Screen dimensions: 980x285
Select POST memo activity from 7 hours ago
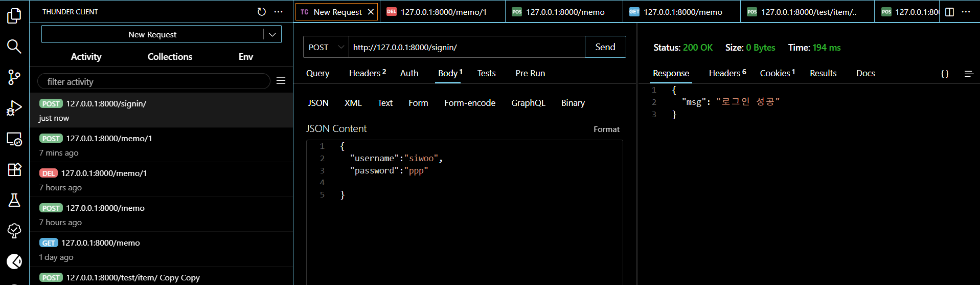pyautogui.click(x=161, y=214)
